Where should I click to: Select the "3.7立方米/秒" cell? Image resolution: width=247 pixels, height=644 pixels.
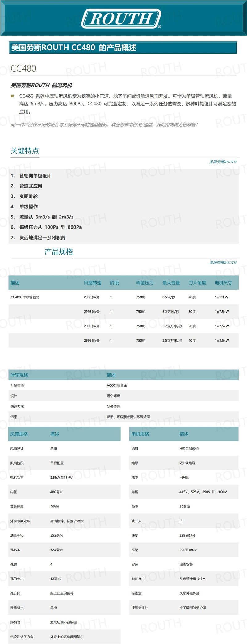point(172,326)
